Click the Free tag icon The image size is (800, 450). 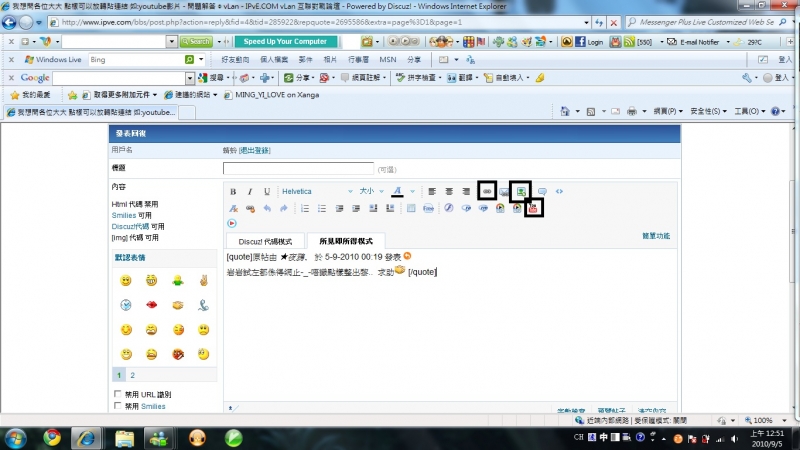coord(428,208)
